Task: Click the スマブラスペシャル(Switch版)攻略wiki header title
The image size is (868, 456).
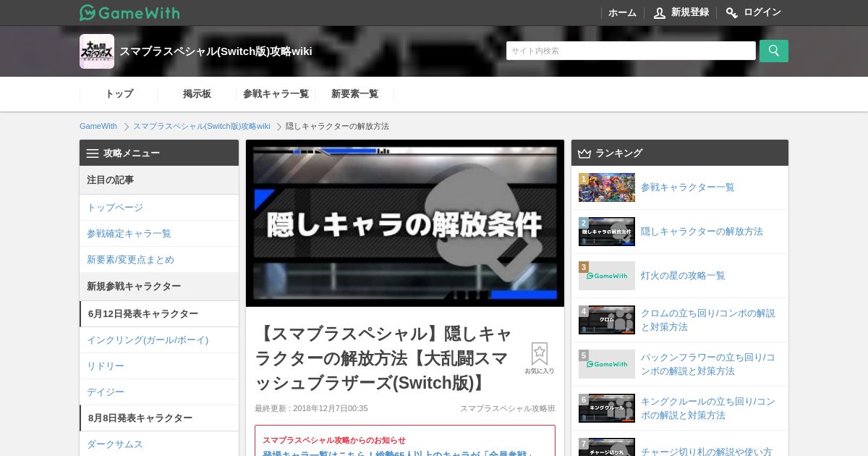Action: coord(216,51)
